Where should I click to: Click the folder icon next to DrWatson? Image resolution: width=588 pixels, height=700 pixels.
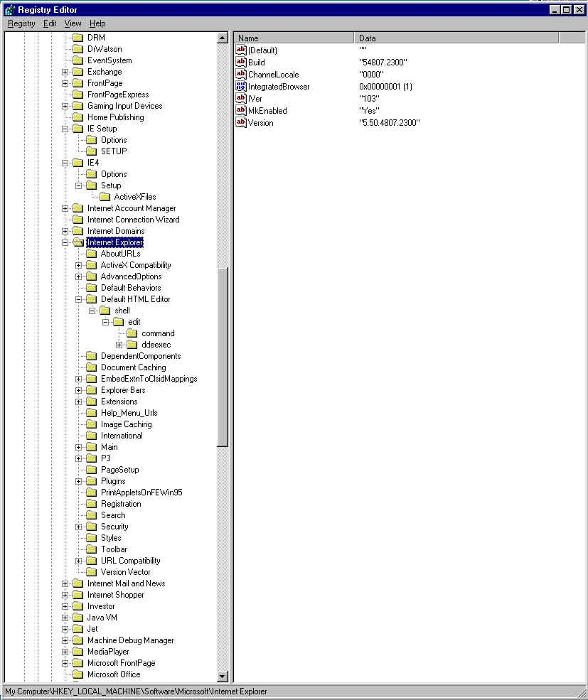tap(78, 49)
